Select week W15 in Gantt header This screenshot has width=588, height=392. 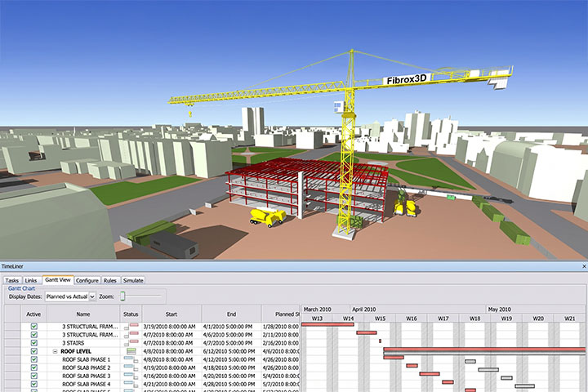(x=380, y=318)
